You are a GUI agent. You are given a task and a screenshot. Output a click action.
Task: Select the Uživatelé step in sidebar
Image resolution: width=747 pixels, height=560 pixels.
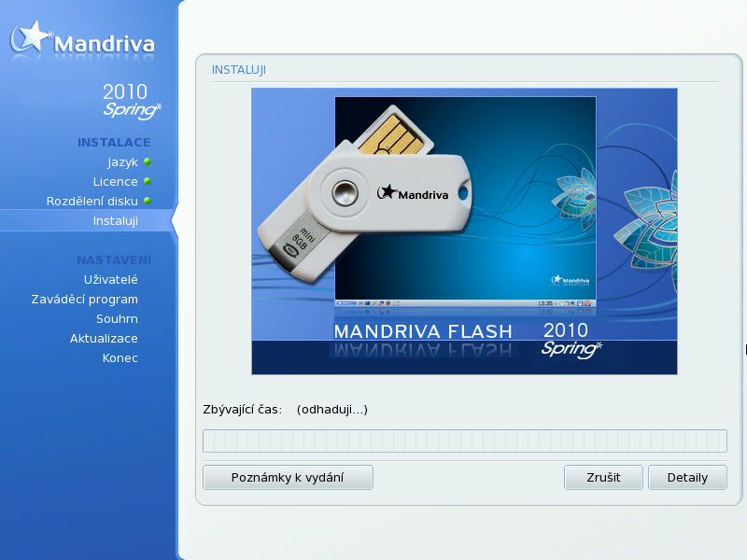(110, 279)
